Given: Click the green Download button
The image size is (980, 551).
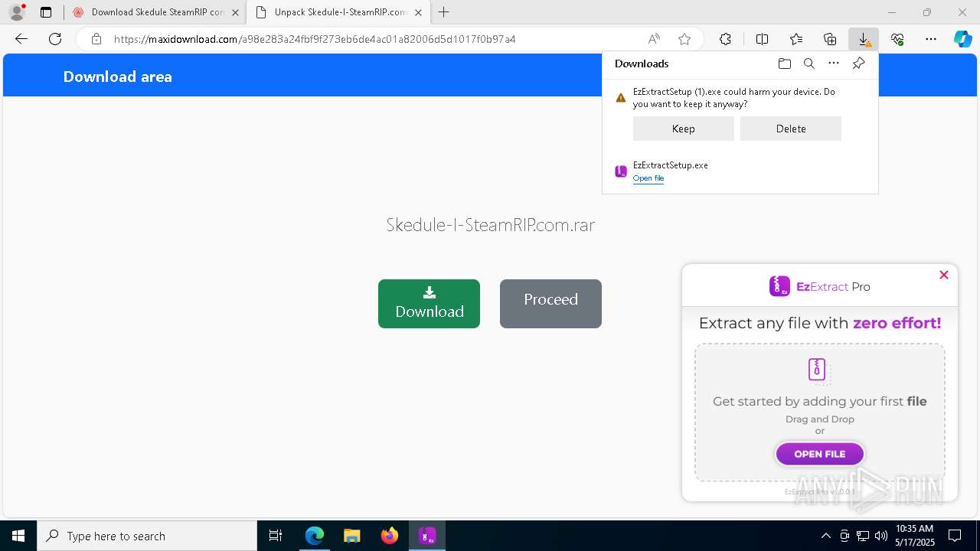Looking at the screenshot, I should (x=429, y=304).
